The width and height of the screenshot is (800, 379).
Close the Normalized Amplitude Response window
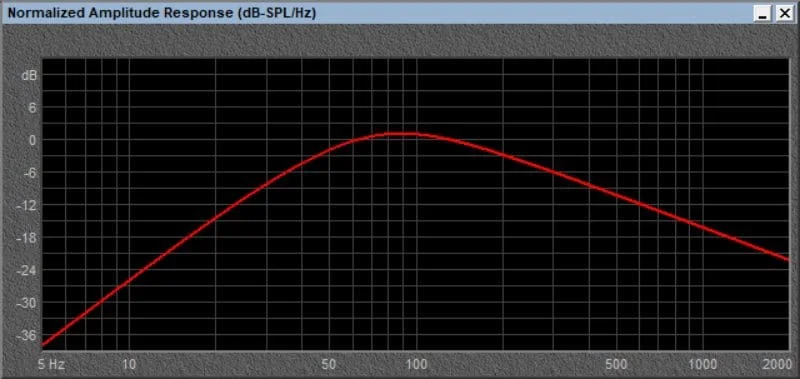784,14
